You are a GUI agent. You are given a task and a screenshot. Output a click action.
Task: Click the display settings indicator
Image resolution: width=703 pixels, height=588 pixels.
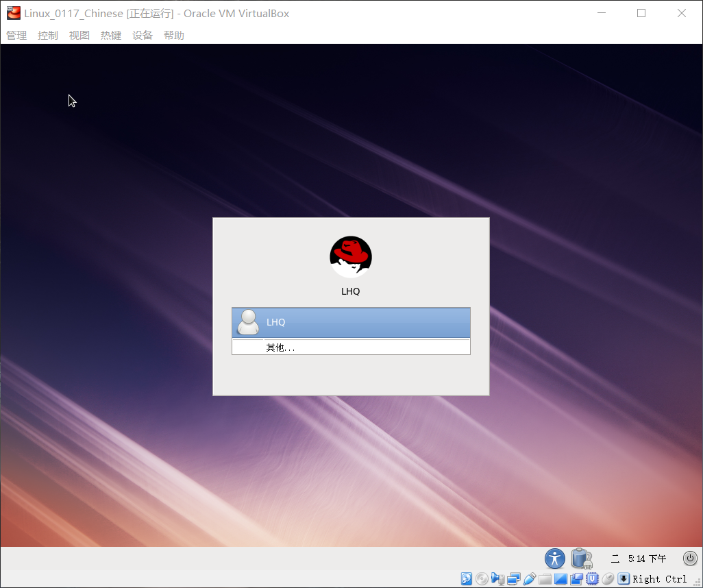click(561, 579)
